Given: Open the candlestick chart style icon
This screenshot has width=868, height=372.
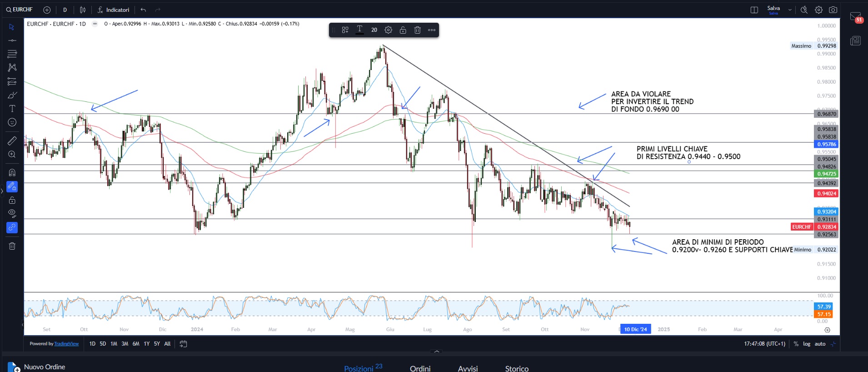Looking at the screenshot, I should tap(83, 10).
